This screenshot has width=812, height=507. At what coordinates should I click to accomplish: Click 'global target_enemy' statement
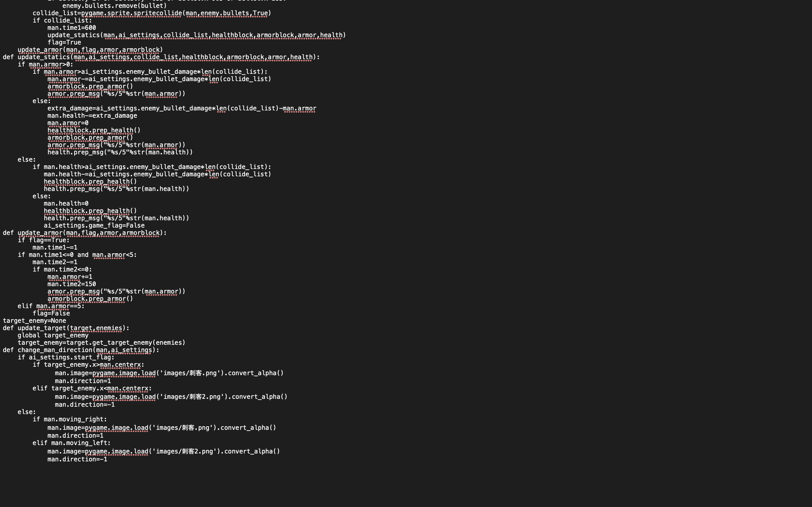coord(53,335)
